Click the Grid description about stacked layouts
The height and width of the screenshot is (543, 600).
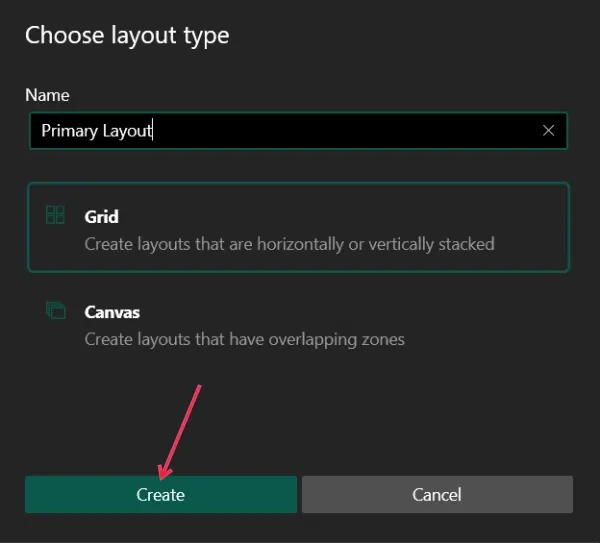click(x=289, y=243)
